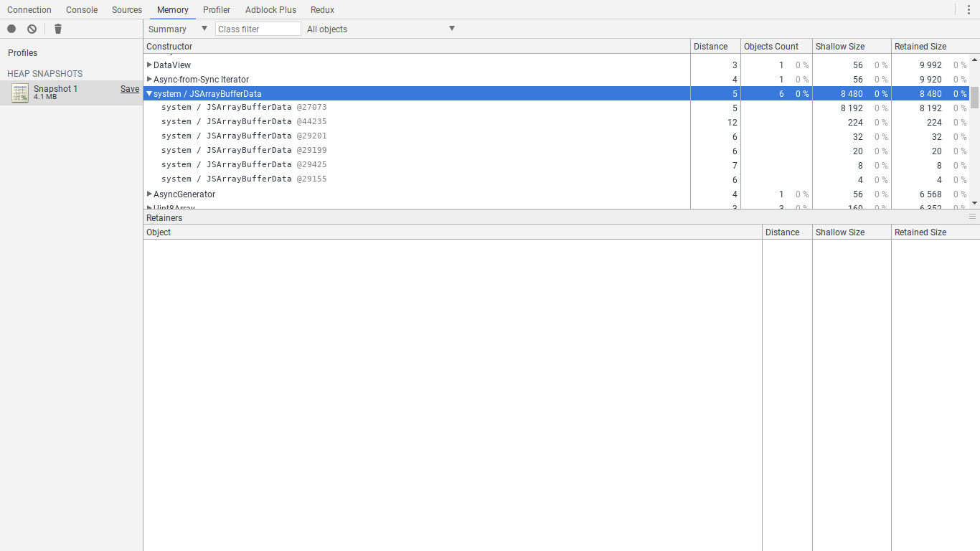Sort by top Retained Size column header

(x=930, y=46)
